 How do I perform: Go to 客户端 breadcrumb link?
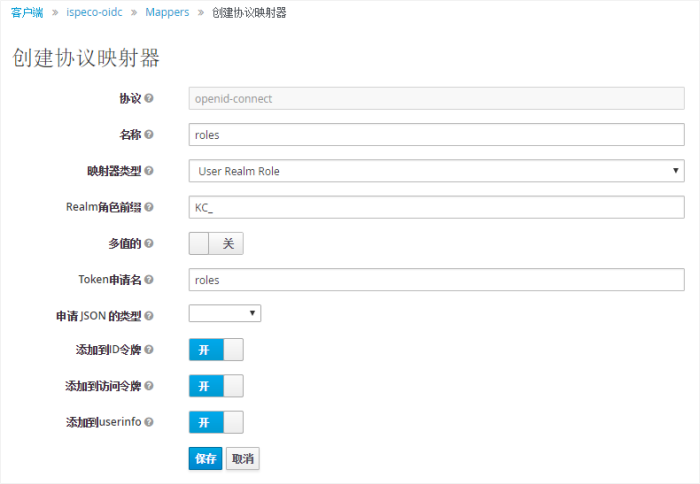point(27,13)
